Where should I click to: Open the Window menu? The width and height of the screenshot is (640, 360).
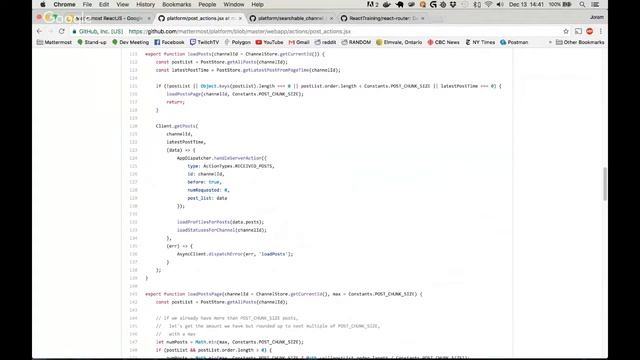pos(233,4)
